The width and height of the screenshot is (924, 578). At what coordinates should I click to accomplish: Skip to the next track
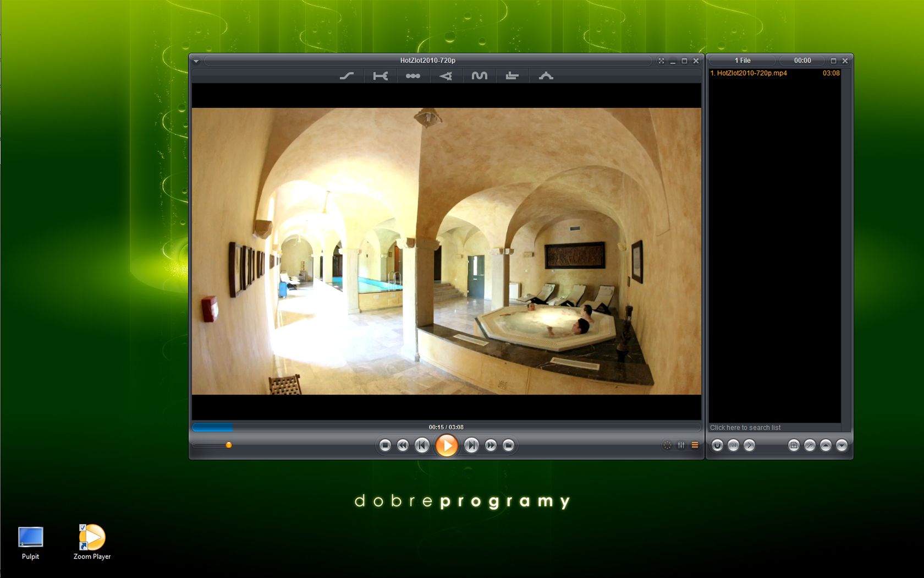click(x=471, y=445)
